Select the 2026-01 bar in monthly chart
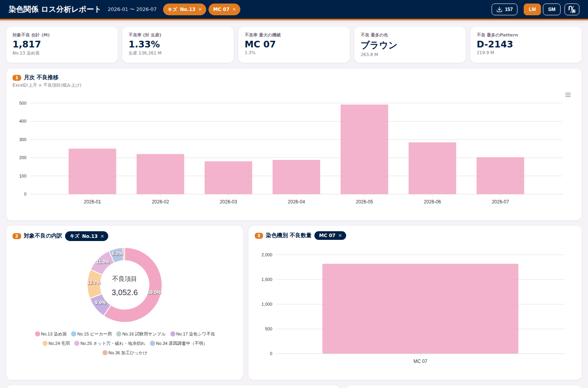 [93, 171]
